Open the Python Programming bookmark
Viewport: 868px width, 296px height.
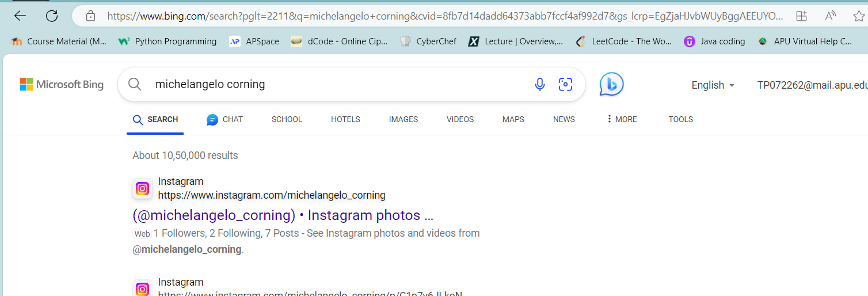[167, 41]
